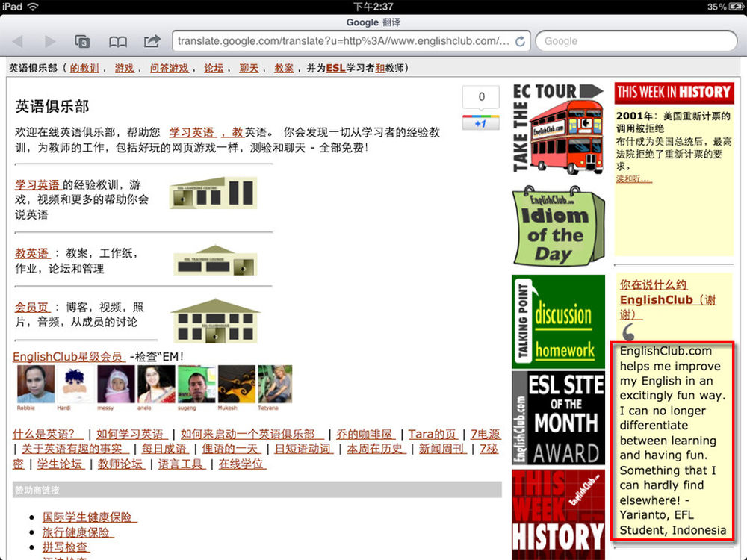Image resolution: width=747 pixels, height=560 pixels.
Task: Open the 如何来启动一个英语俱乐部 link
Action: (251, 435)
